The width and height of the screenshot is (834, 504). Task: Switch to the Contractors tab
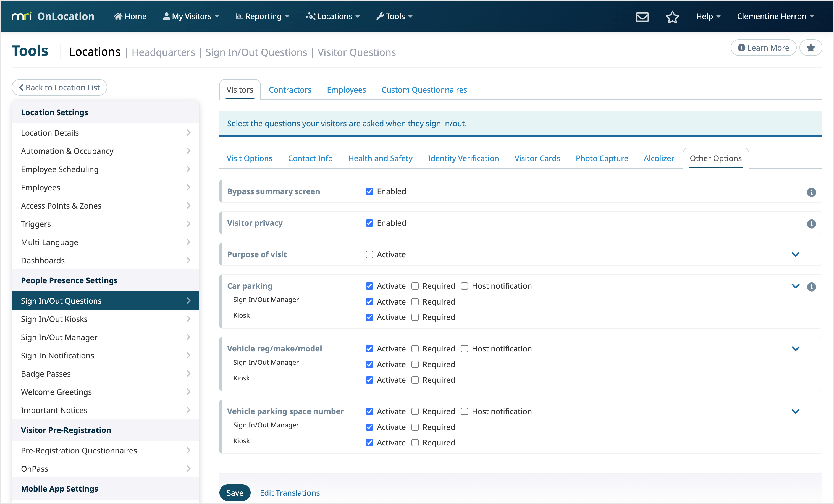(x=290, y=90)
